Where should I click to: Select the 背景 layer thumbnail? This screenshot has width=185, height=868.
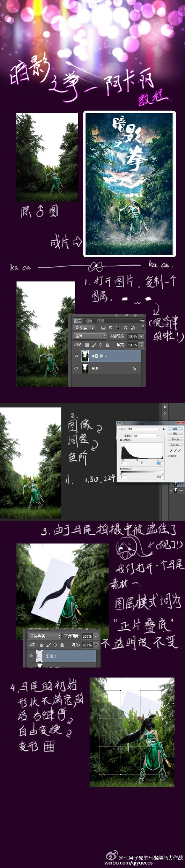pos(85,368)
